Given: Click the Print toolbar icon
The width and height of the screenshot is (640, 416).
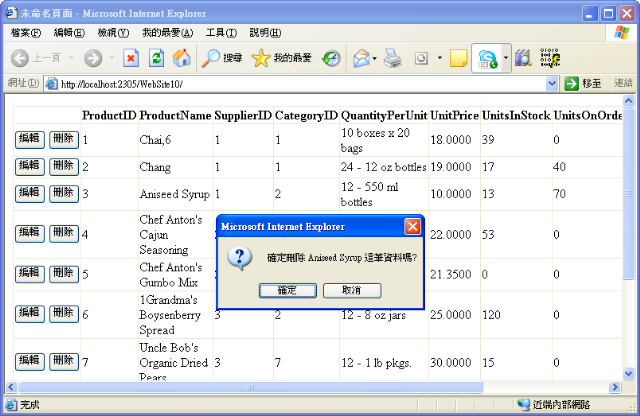Looking at the screenshot, I should 393,58.
